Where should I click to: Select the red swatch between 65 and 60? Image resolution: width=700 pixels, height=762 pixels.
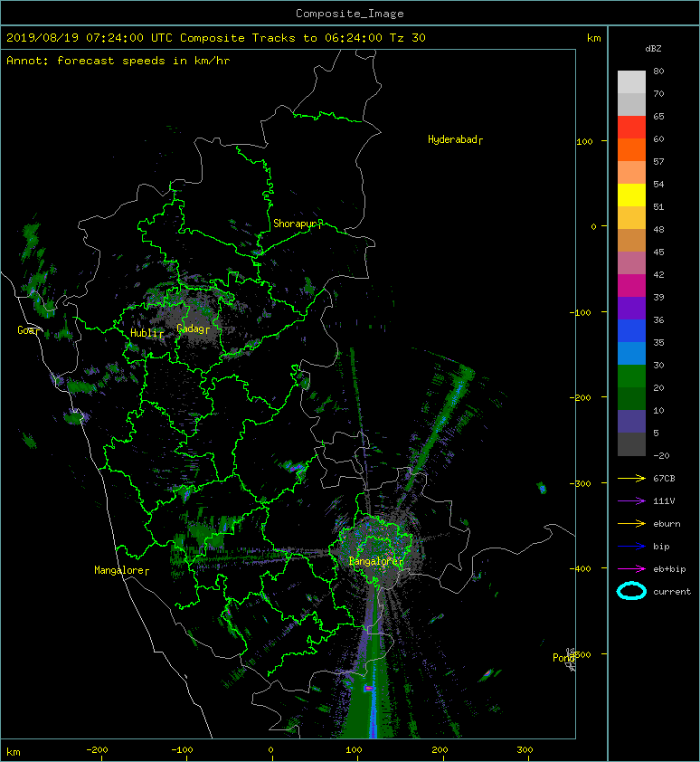click(x=631, y=128)
